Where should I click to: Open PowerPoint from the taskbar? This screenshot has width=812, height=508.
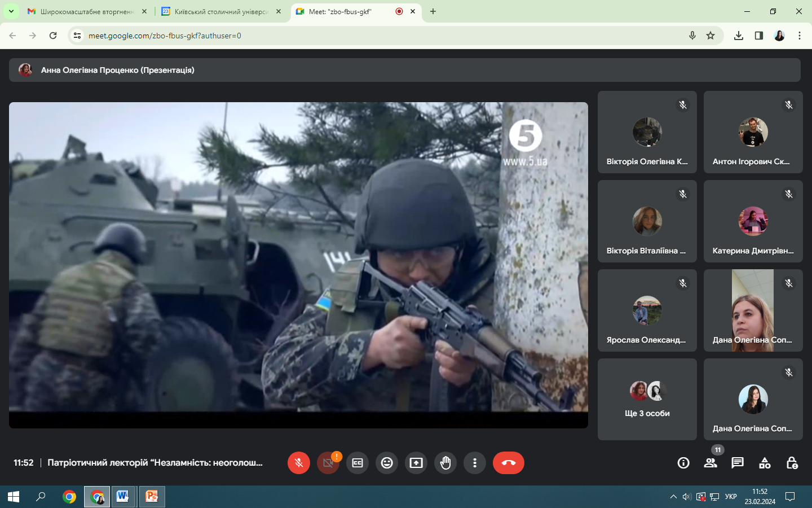click(152, 497)
